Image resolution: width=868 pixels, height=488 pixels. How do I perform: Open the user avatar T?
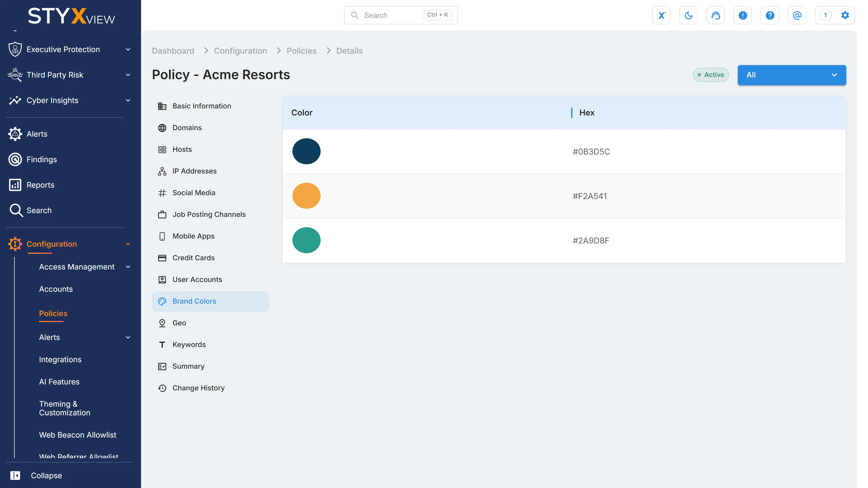click(x=825, y=15)
